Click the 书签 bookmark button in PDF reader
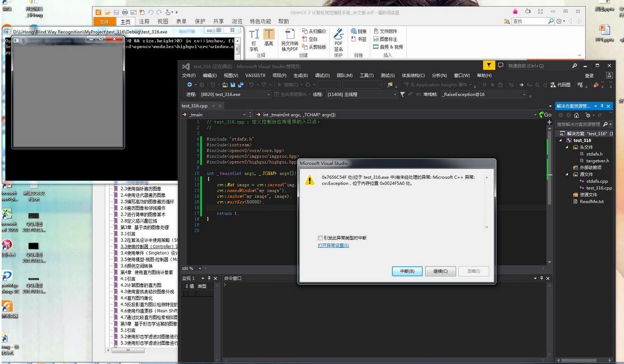Viewport: 624px width, 364px height. (359, 39)
